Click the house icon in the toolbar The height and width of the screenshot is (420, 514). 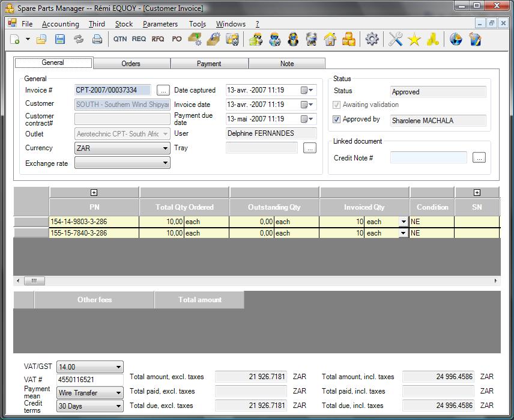[330, 40]
